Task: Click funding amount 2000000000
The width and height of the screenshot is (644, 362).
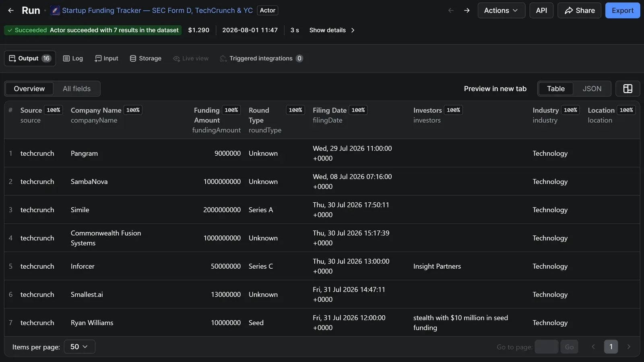Action: (222, 210)
